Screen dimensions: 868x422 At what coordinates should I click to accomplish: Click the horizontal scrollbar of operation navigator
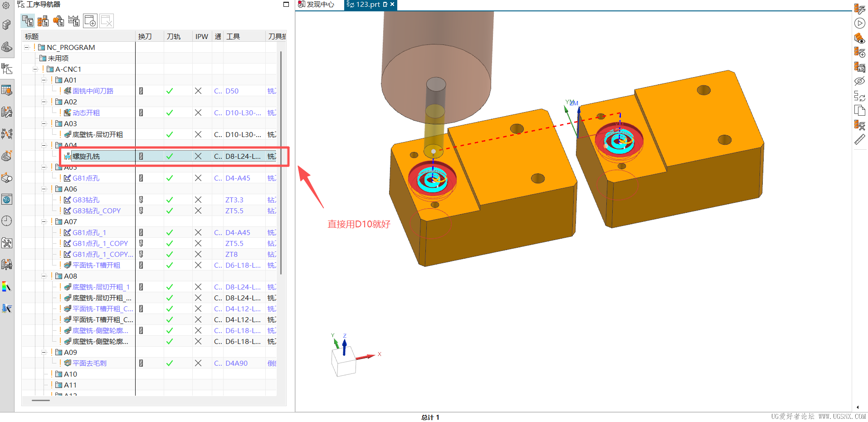click(x=41, y=400)
